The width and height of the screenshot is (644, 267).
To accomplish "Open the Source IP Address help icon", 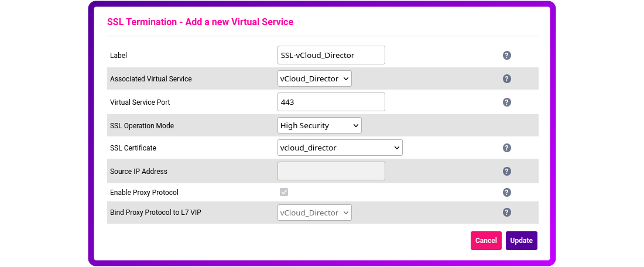I will coord(507,172).
